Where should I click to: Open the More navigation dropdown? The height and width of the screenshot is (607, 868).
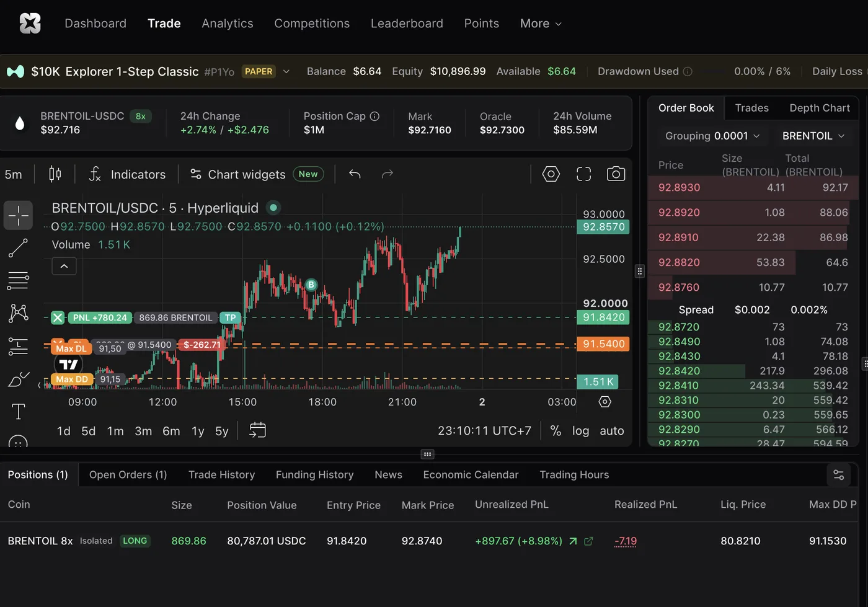(x=541, y=24)
